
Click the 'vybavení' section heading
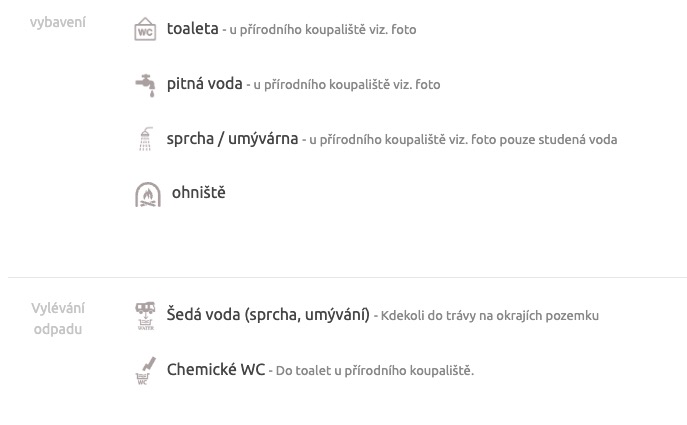58,22
